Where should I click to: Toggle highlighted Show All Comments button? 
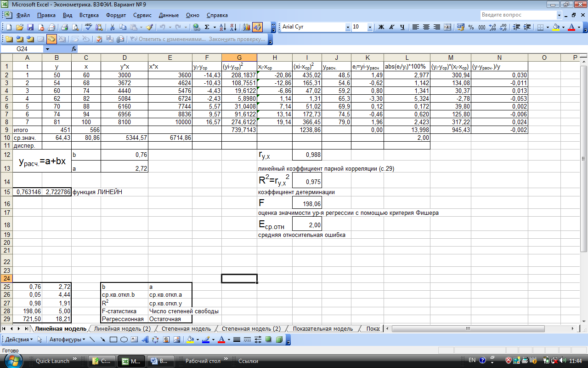coord(51,39)
